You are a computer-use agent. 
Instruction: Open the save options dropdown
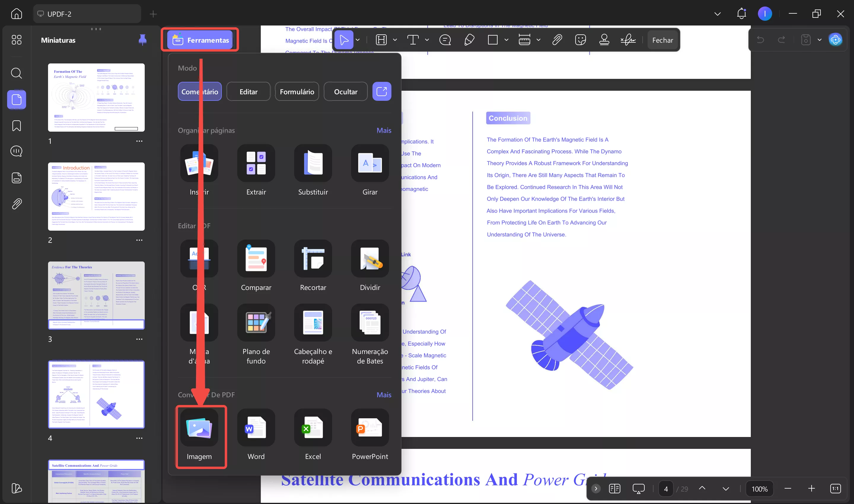819,40
